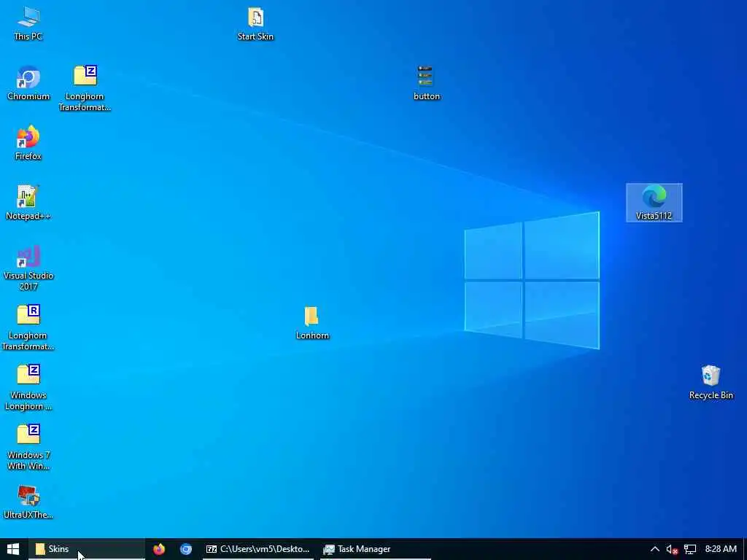
Task: Select the Longhorn Transformat archive beside Chromium
Action: 85,89
